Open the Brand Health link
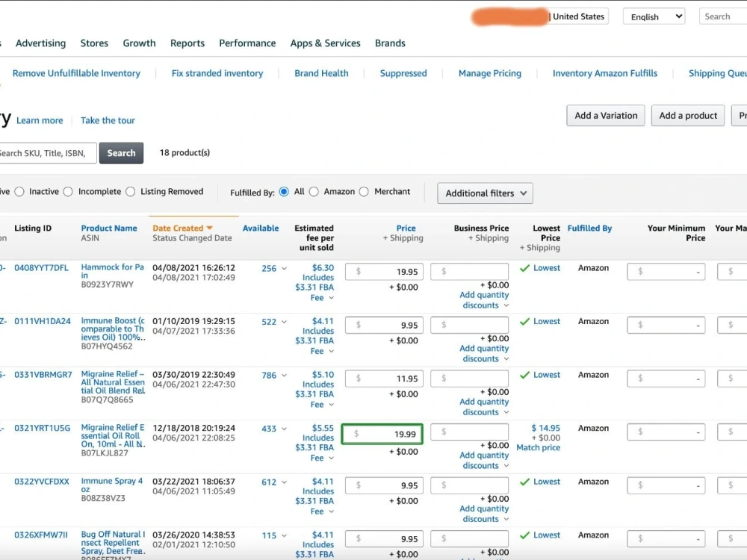 [321, 73]
